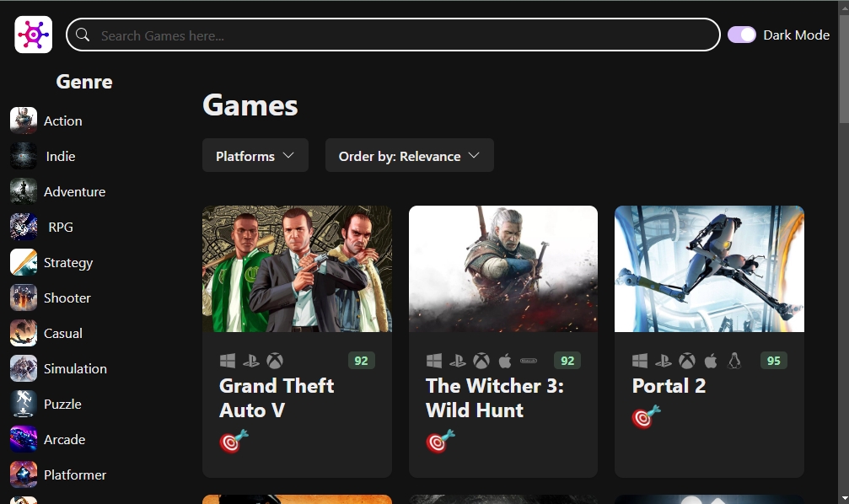The height and width of the screenshot is (504, 849).
Task: Open the Grand Theft Auto V cover image
Action: (x=297, y=269)
